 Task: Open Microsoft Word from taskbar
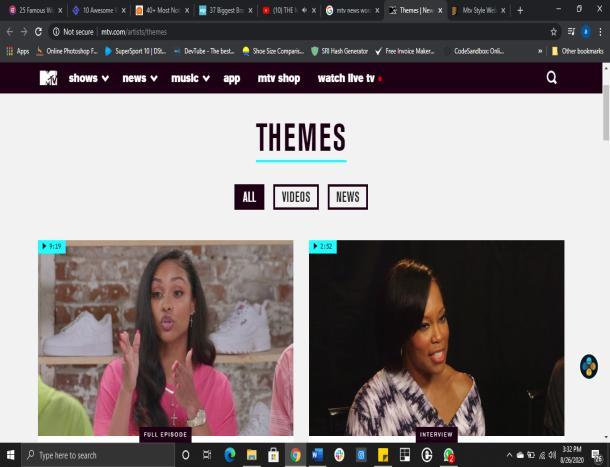click(x=317, y=455)
